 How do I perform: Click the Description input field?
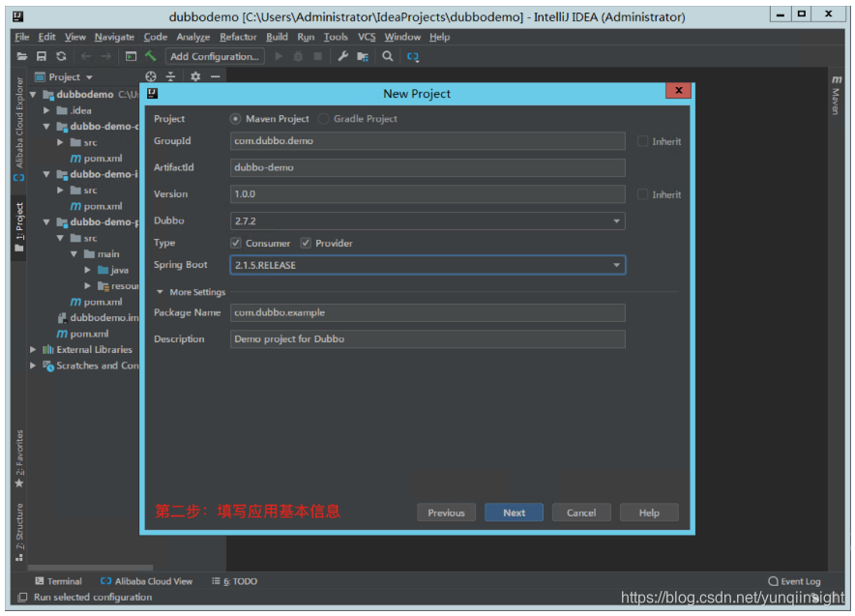point(427,338)
